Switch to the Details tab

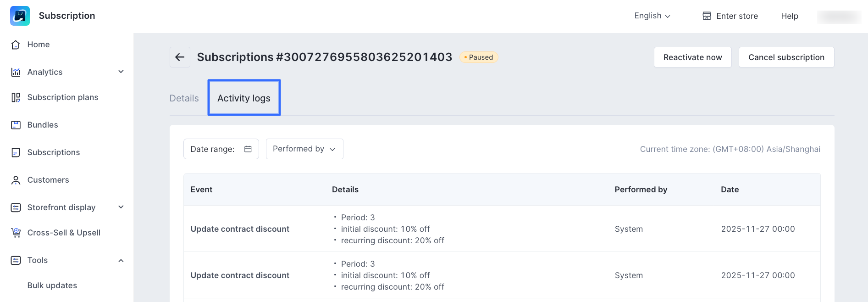click(x=184, y=98)
